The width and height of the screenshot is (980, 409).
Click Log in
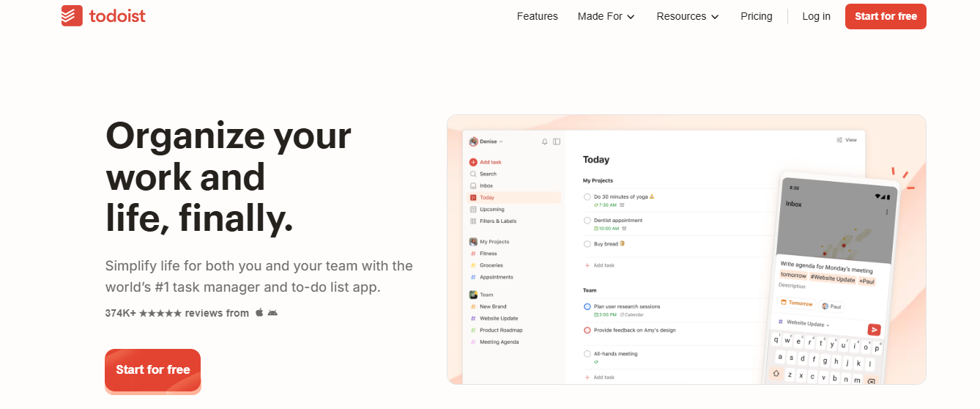coord(817,16)
